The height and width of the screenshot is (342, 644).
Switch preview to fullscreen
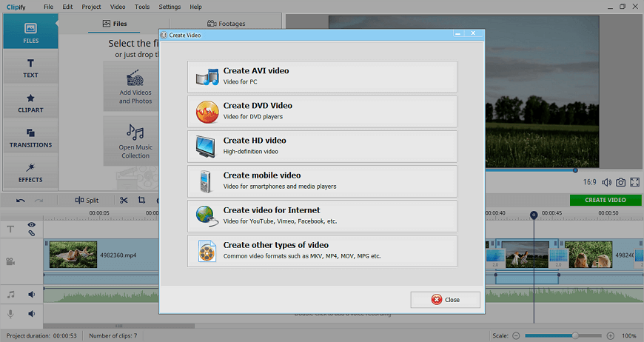point(635,182)
